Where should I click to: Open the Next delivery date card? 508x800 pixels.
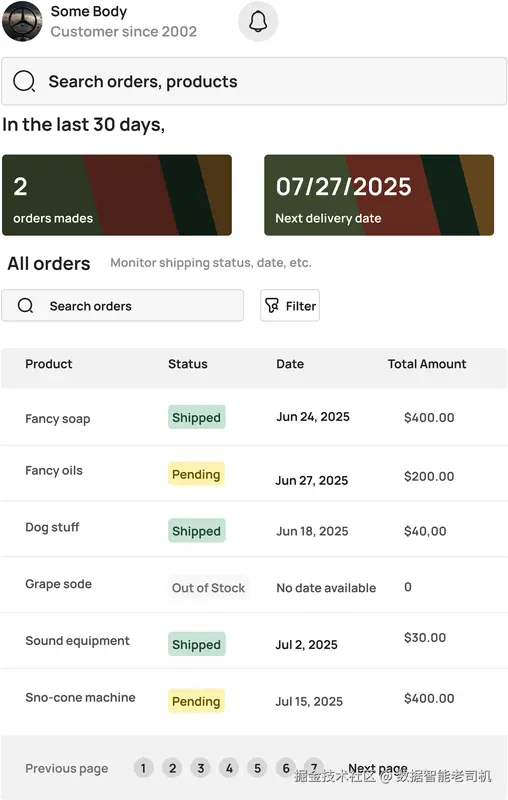(x=379, y=195)
